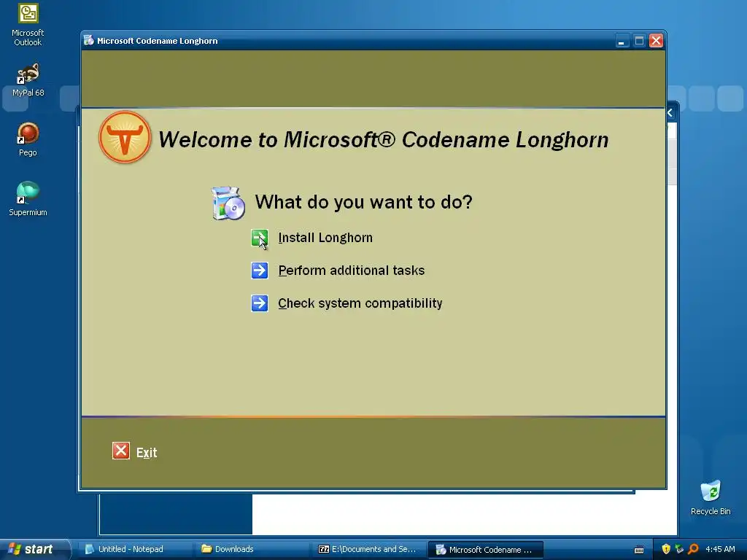The image size is (747, 560).
Task: Click the setup box and disc icon
Action: click(228, 203)
